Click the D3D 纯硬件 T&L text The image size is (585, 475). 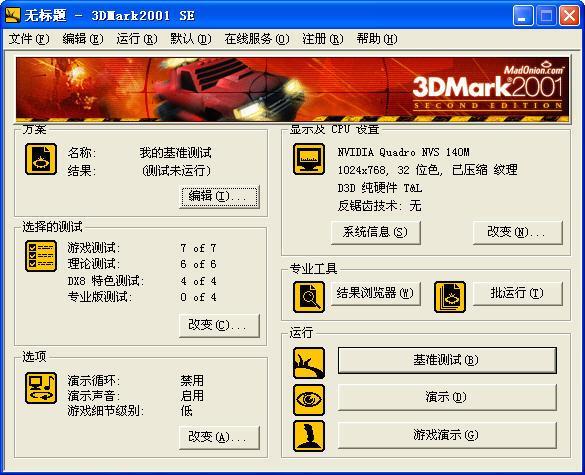pos(380,188)
